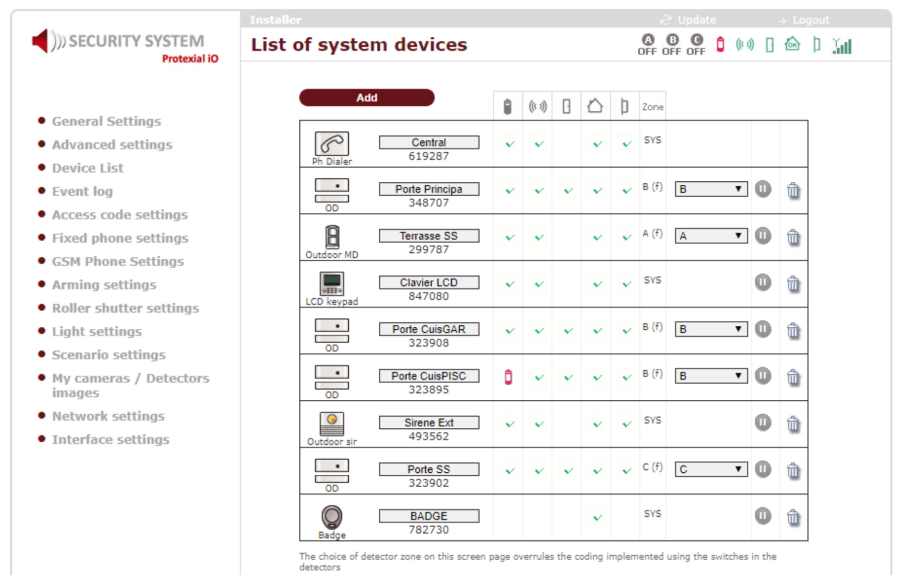Click the house OK status icon

click(792, 45)
